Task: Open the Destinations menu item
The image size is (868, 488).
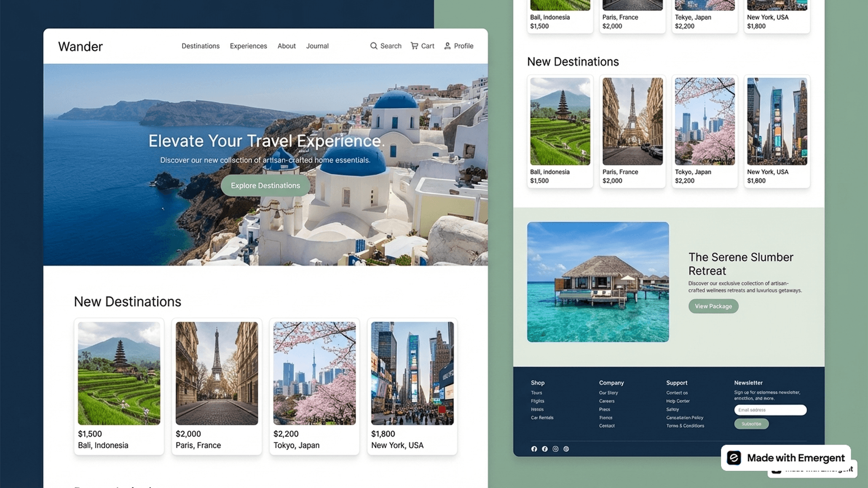Action: [200, 46]
